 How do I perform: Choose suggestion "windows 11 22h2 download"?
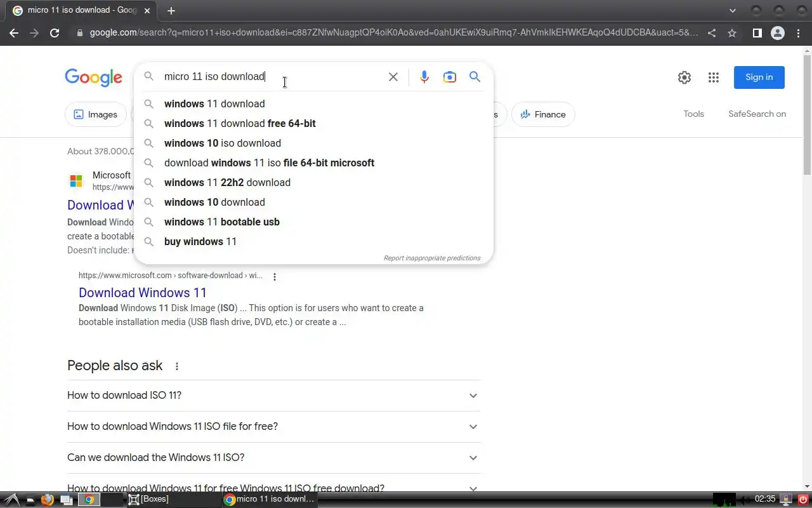313,183
